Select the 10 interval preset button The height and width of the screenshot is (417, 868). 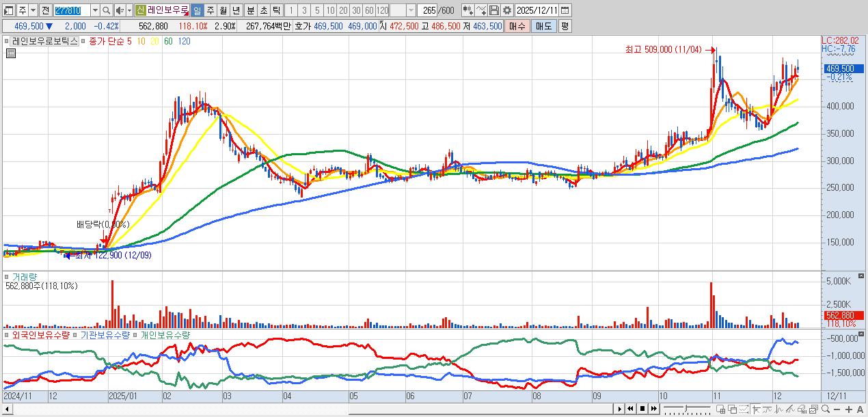[x=330, y=10]
